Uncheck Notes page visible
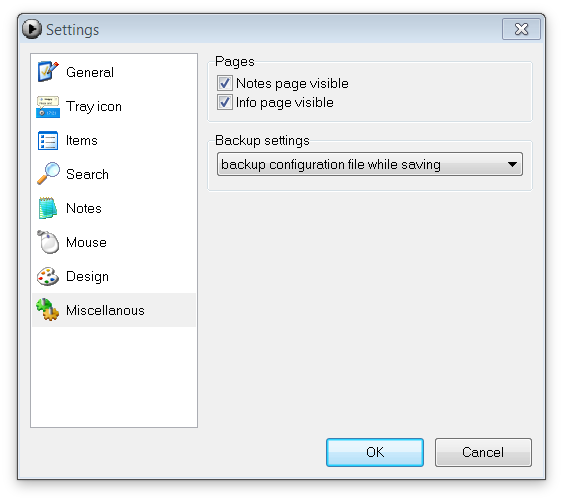Viewport: 563px width, 501px height. (225, 83)
